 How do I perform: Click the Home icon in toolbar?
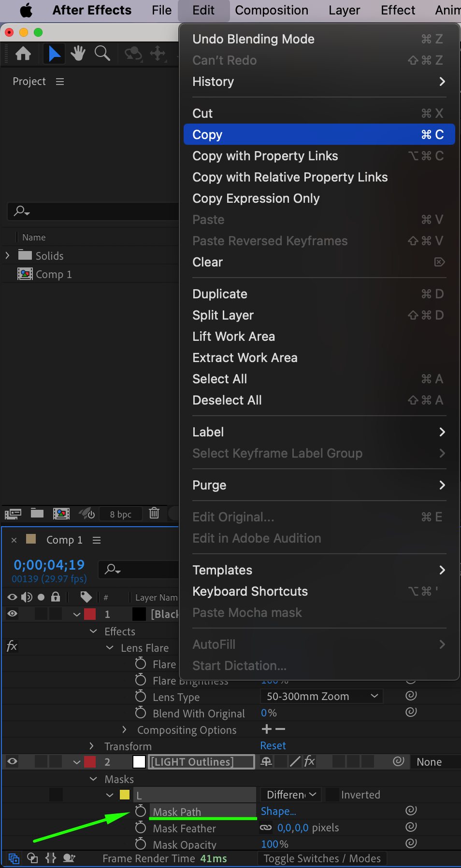click(x=23, y=53)
